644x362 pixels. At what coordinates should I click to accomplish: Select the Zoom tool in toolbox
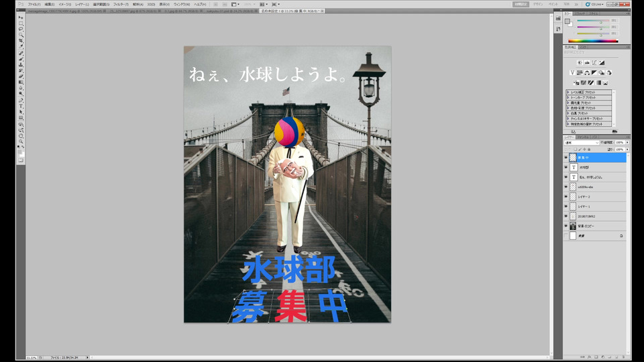pyautogui.click(x=21, y=141)
